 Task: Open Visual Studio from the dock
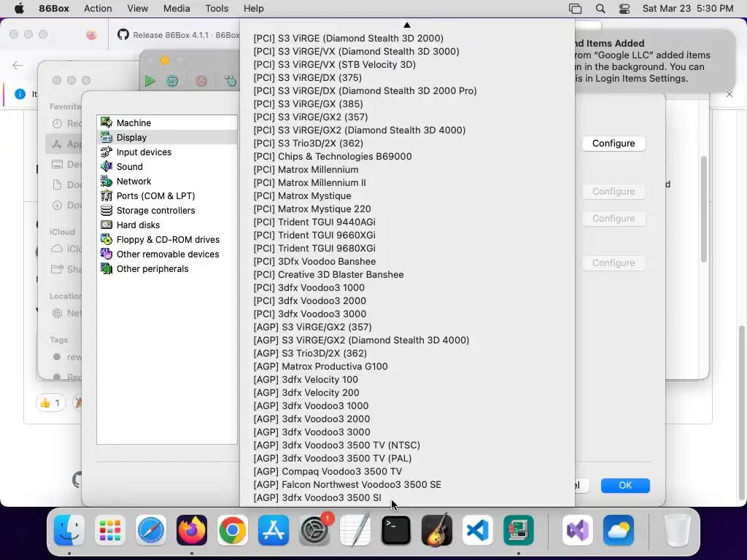578,530
